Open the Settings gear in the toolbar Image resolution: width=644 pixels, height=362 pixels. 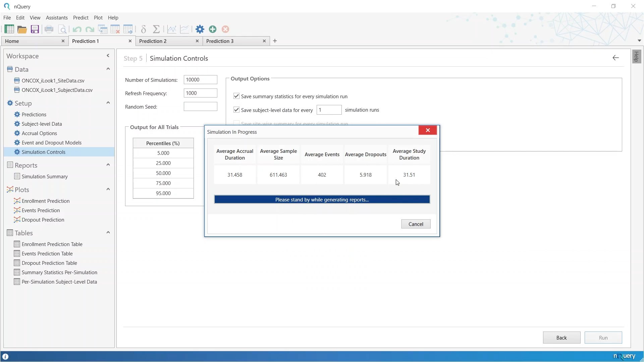pyautogui.click(x=200, y=29)
